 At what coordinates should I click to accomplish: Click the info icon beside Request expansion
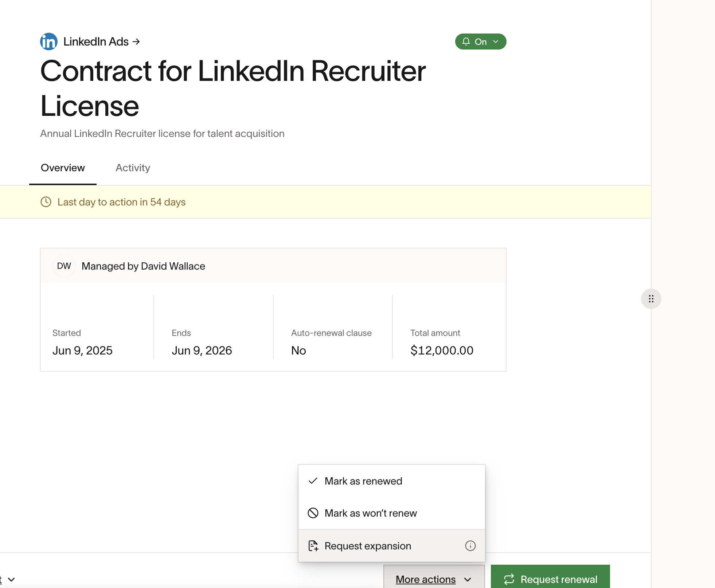point(470,546)
